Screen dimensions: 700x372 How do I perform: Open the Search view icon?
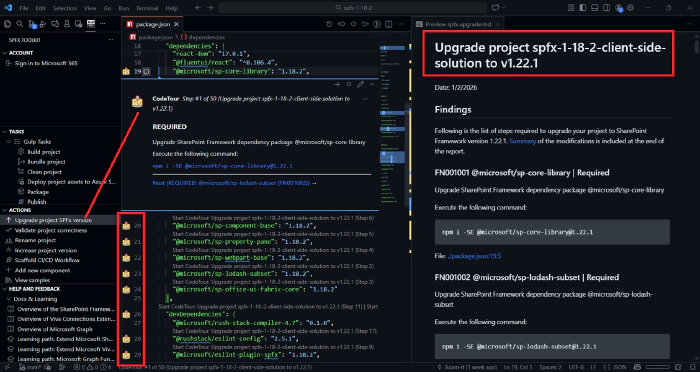click(20, 24)
